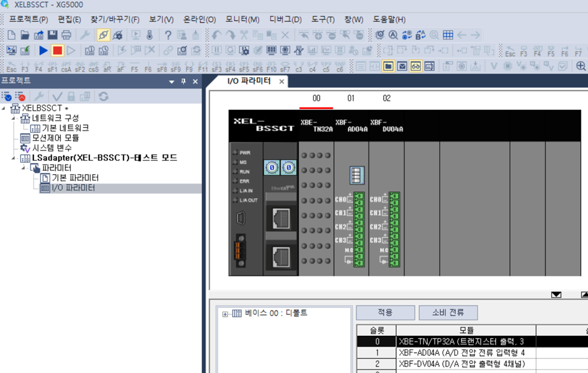Open the project panel dropdown arrow menu
This screenshot has width=588, height=373.
pos(171,81)
